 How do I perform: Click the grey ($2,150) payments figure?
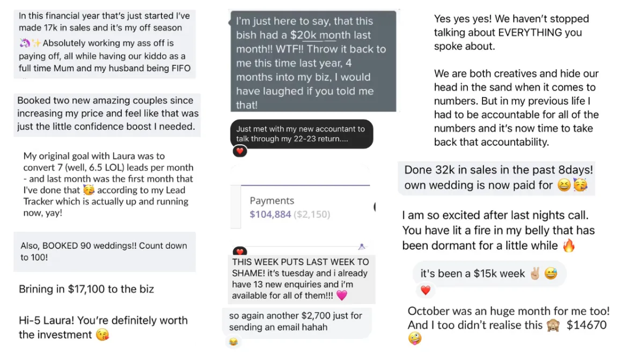[x=312, y=215]
